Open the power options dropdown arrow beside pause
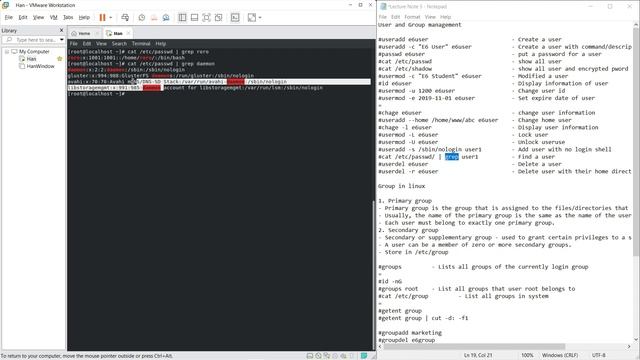This screenshot has width=640, height=360. click(x=111, y=18)
